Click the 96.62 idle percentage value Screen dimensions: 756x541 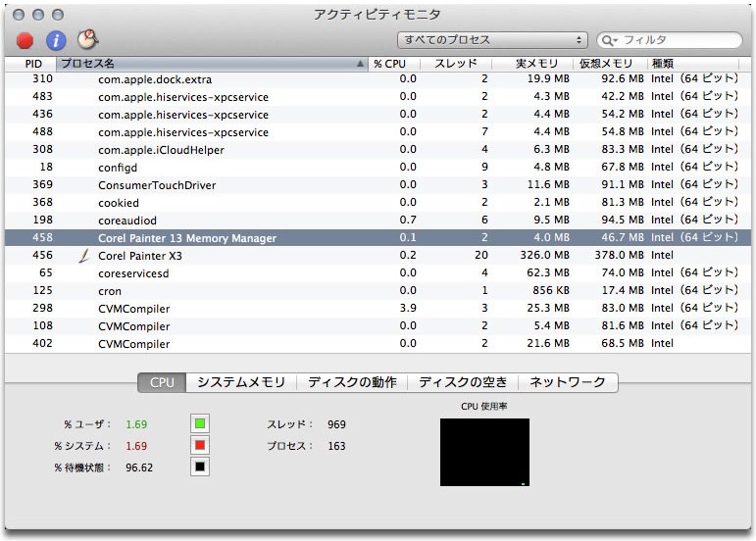click(139, 467)
